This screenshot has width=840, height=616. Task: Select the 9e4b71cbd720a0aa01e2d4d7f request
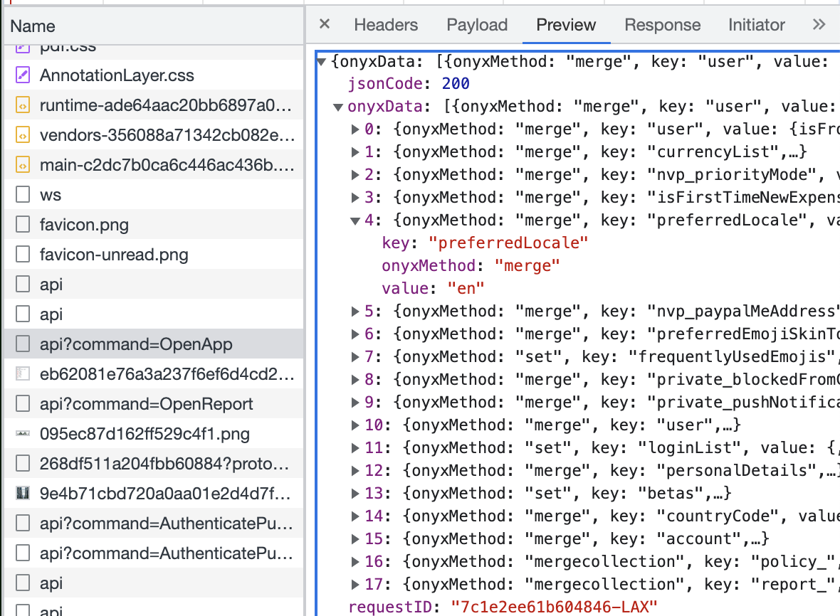(154, 493)
